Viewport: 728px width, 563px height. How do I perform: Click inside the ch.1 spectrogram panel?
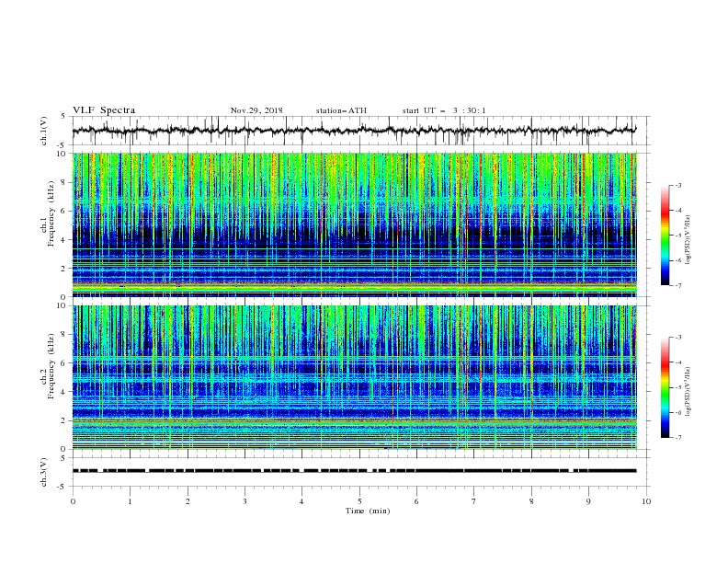[x=354, y=224]
